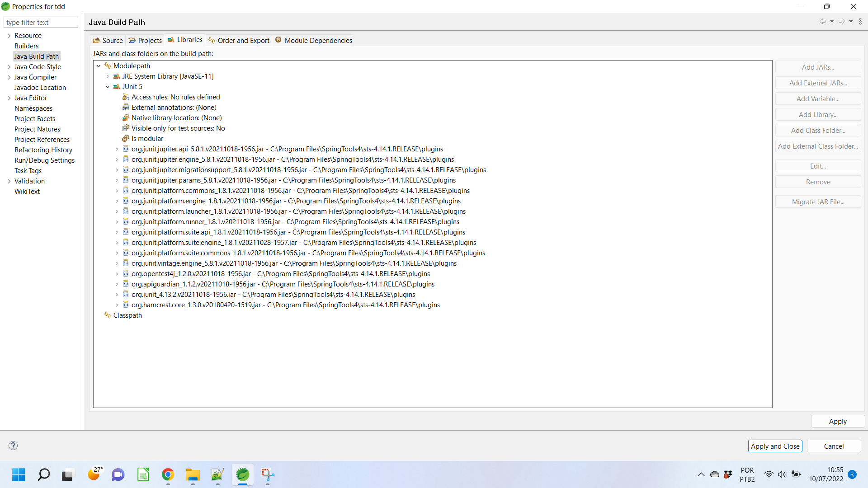
Task: Select the Order and Export tab
Action: coord(242,40)
